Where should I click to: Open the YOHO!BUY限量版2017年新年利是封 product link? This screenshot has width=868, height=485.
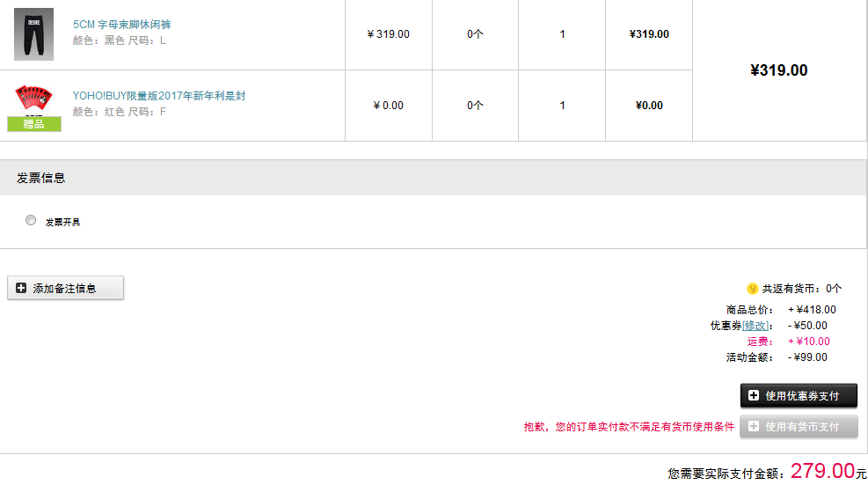(159, 96)
